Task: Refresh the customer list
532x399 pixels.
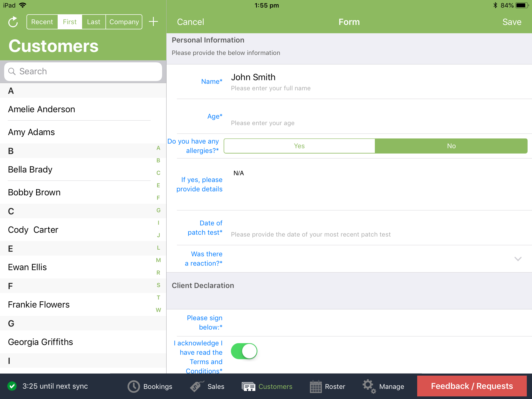Action: point(13,22)
